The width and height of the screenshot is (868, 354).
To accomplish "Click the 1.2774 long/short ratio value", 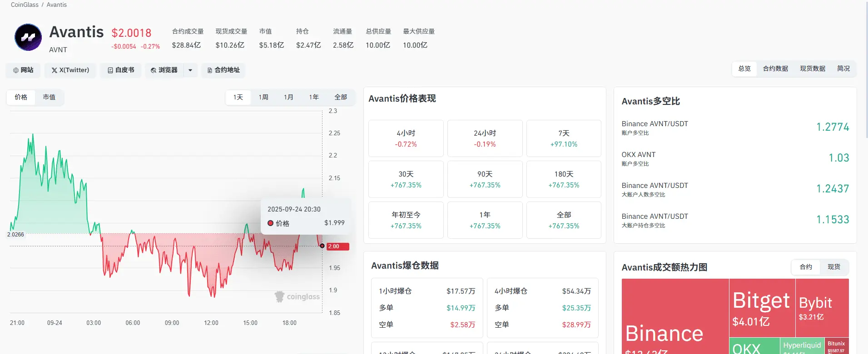I will click(x=833, y=127).
